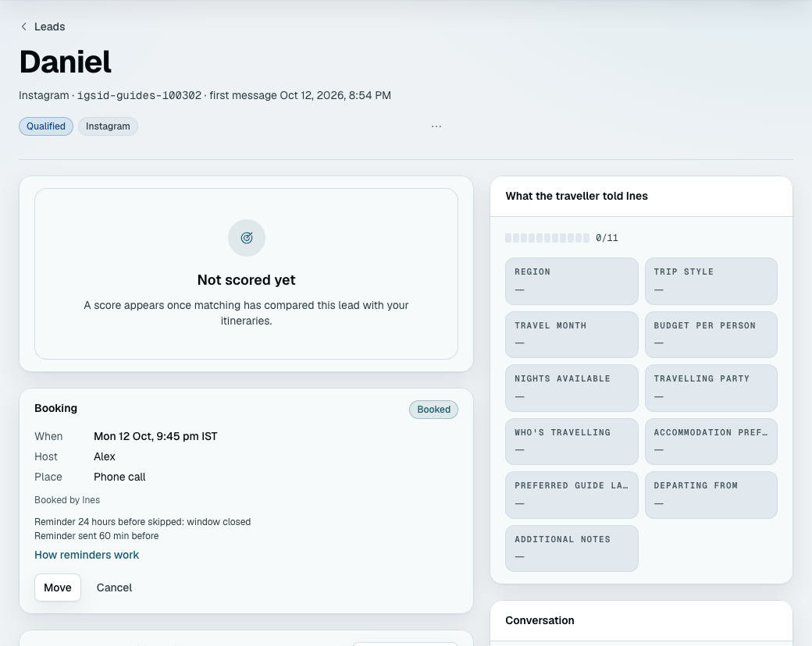Select the Who's Travelling field card
The image size is (812, 646).
click(572, 442)
